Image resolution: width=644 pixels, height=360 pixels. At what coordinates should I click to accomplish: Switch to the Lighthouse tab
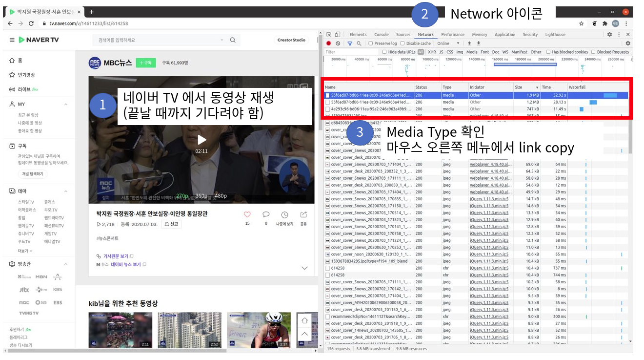coord(555,35)
